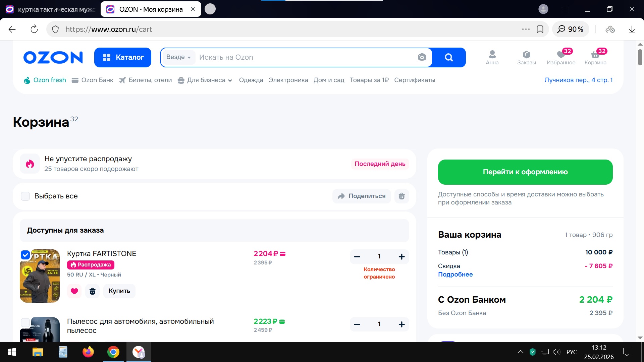644x362 pixels.
Task: Check the Выбрать все checkbox
Action: 25,196
